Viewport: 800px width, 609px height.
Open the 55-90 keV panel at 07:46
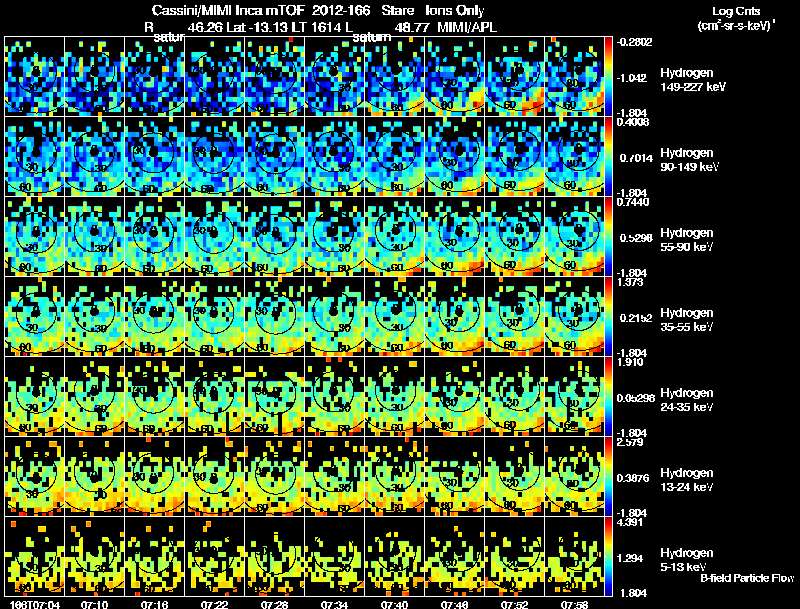tap(454, 237)
